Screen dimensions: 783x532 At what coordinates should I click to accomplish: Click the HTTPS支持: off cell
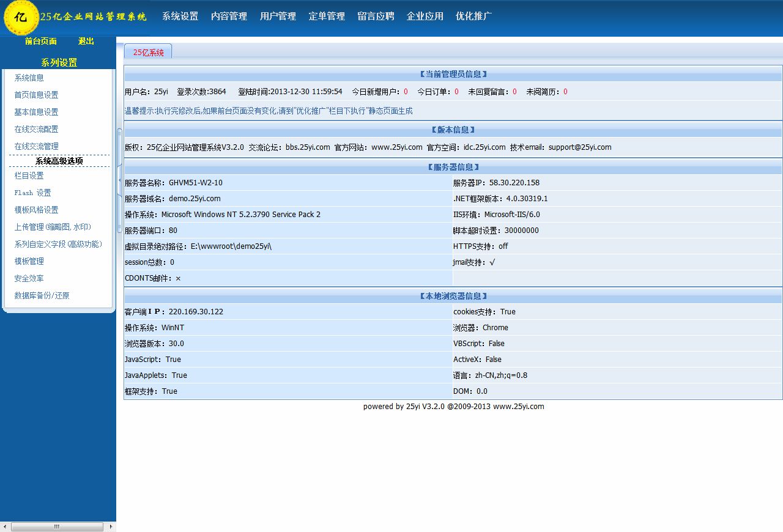point(617,246)
